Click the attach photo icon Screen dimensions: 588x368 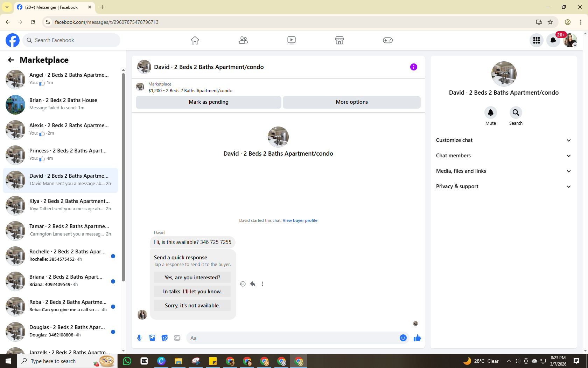(x=152, y=338)
